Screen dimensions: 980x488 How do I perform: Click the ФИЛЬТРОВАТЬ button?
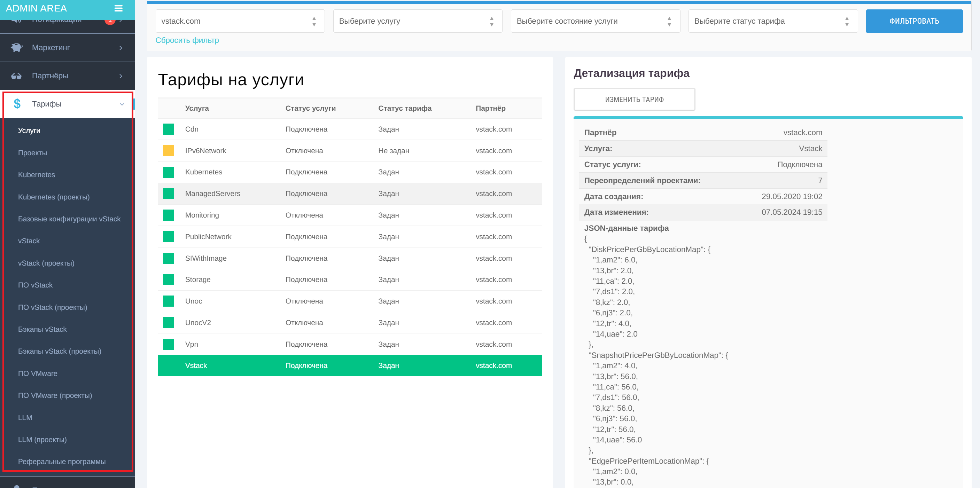tap(914, 21)
